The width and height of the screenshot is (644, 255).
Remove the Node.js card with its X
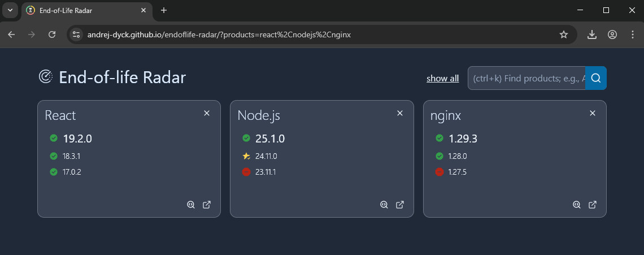399,113
